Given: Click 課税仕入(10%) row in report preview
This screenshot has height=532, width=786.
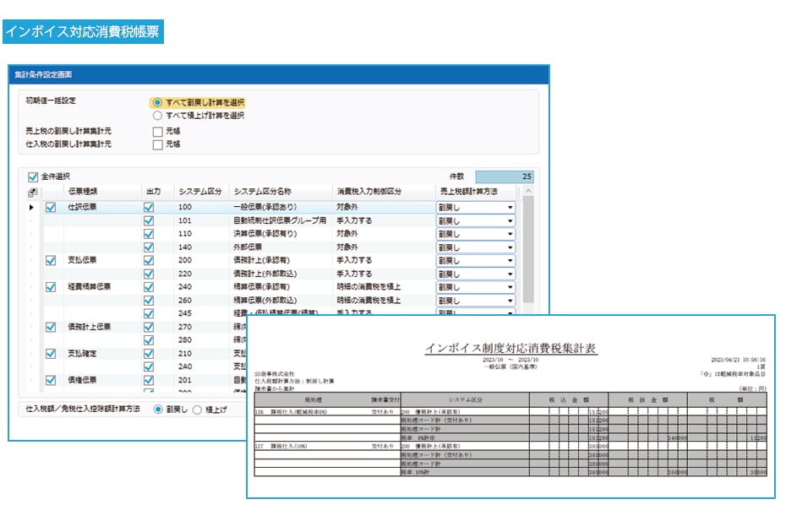Looking at the screenshot, I should click(x=510, y=447).
